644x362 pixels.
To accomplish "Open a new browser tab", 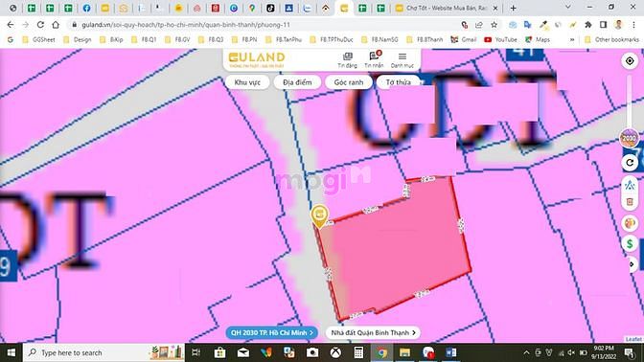I will point(513,8).
